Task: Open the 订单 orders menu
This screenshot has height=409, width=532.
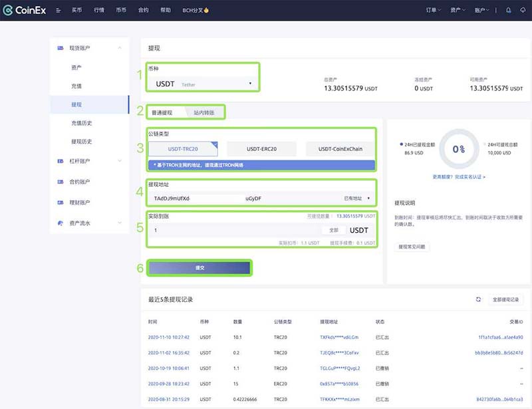Action: pos(432,10)
